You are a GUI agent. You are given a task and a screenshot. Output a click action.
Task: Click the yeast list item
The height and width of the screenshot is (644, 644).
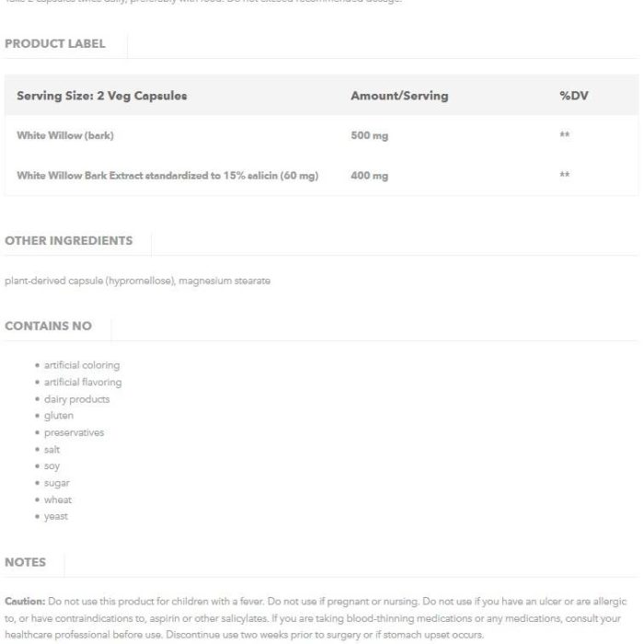[56, 517]
